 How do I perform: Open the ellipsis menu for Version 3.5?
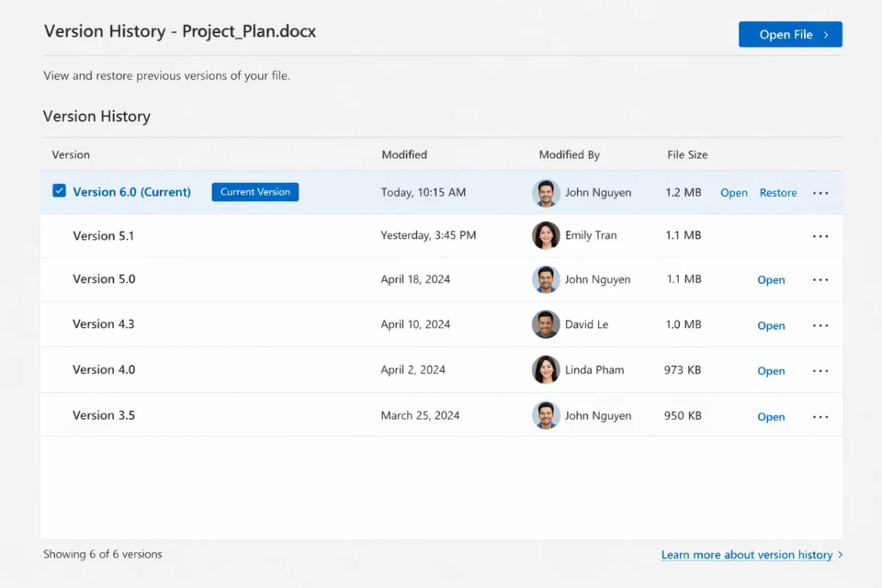coord(820,415)
